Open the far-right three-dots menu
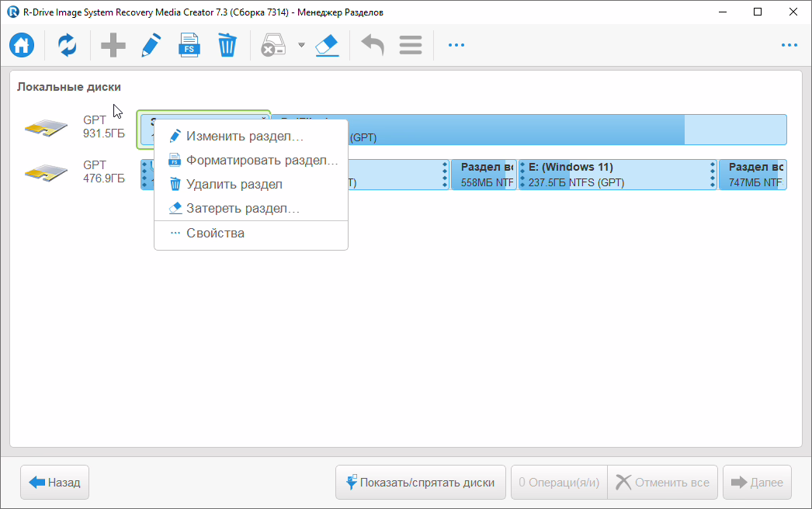The height and width of the screenshot is (509, 812). point(789,45)
